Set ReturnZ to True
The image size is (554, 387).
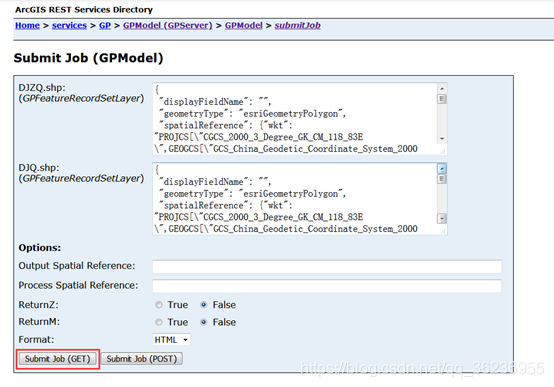[x=159, y=305]
